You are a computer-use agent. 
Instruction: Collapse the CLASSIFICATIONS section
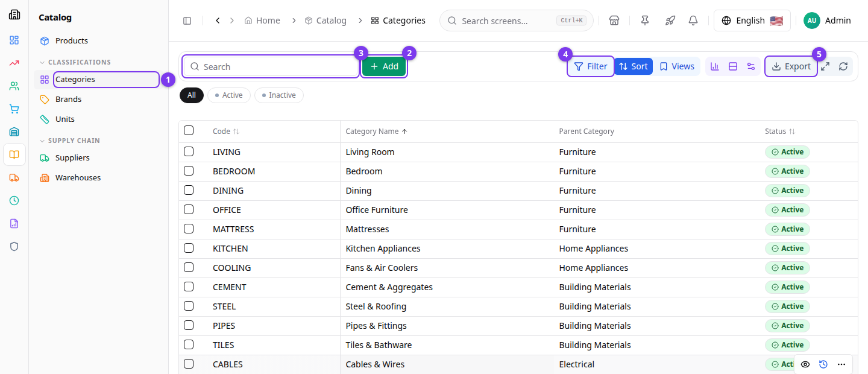(x=75, y=62)
